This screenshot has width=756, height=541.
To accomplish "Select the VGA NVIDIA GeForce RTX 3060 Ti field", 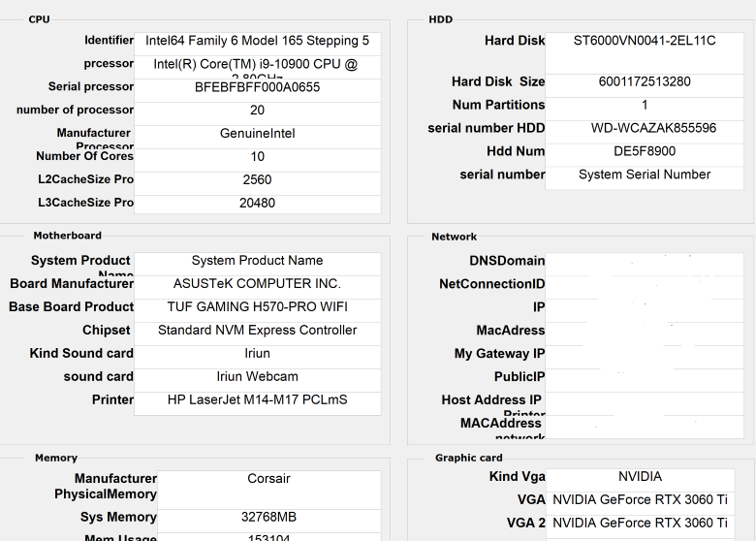I will (x=641, y=503).
